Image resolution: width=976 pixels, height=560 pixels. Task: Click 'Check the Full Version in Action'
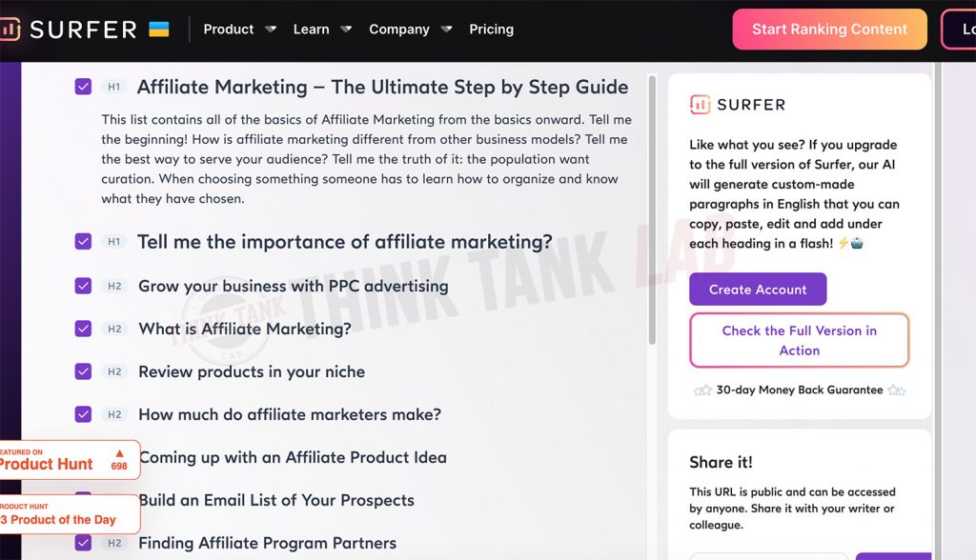pos(799,339)
